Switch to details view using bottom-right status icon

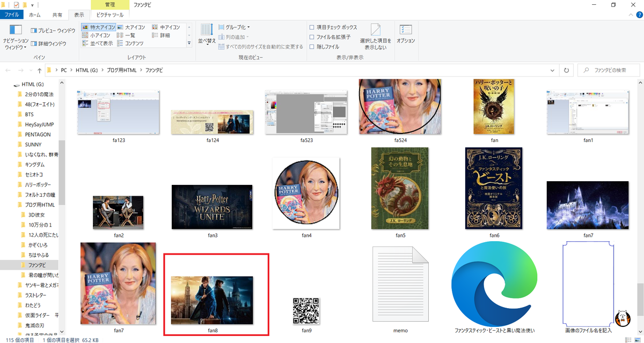coord(627,340)
